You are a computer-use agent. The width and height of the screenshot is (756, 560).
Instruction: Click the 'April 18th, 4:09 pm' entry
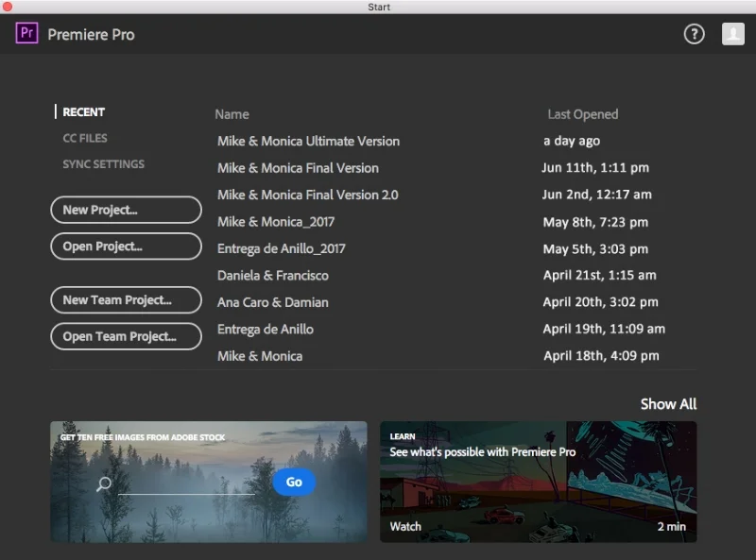click(x=601, y=356)
